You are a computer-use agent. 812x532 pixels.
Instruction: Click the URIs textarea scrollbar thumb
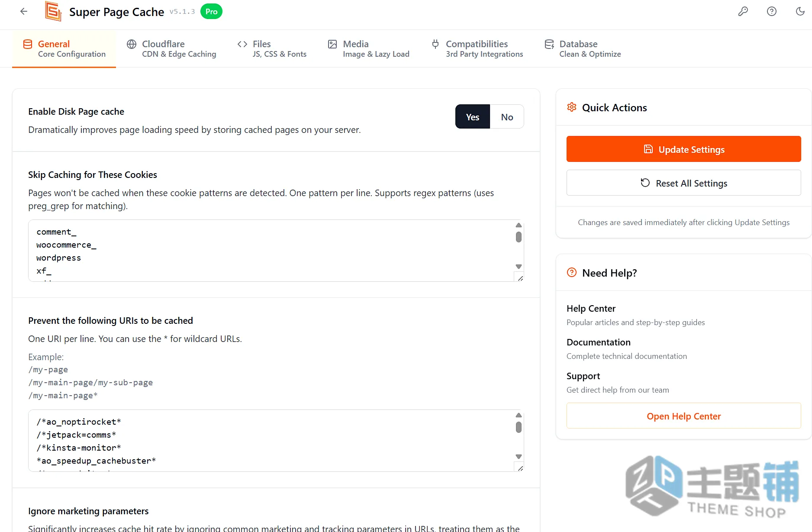[519, 427]
